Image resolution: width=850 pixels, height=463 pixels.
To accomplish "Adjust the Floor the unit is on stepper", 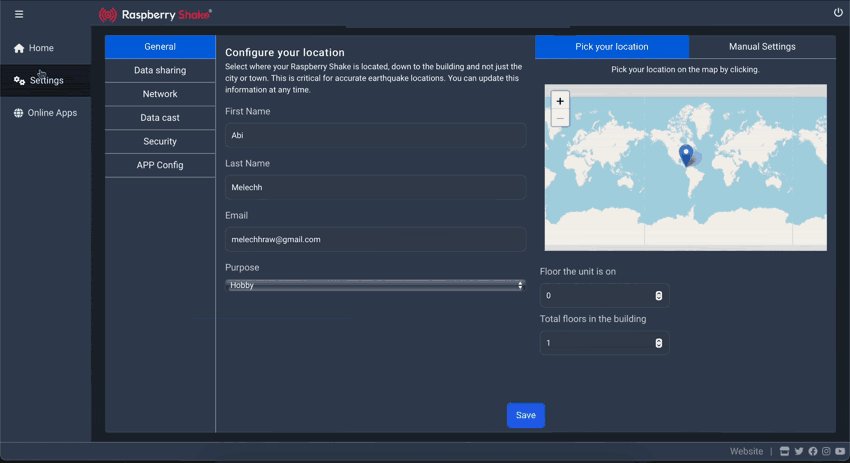I will 658,296.
